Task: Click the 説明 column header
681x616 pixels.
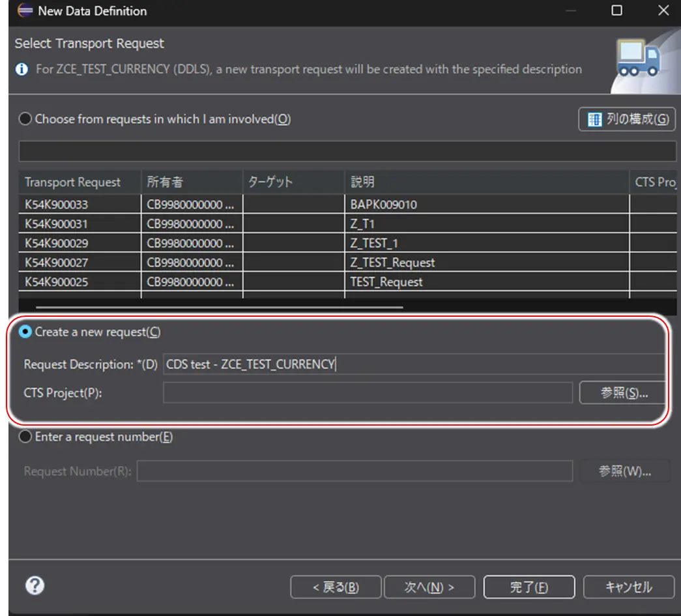Action: pyautogui.click(x=487, y=182)
